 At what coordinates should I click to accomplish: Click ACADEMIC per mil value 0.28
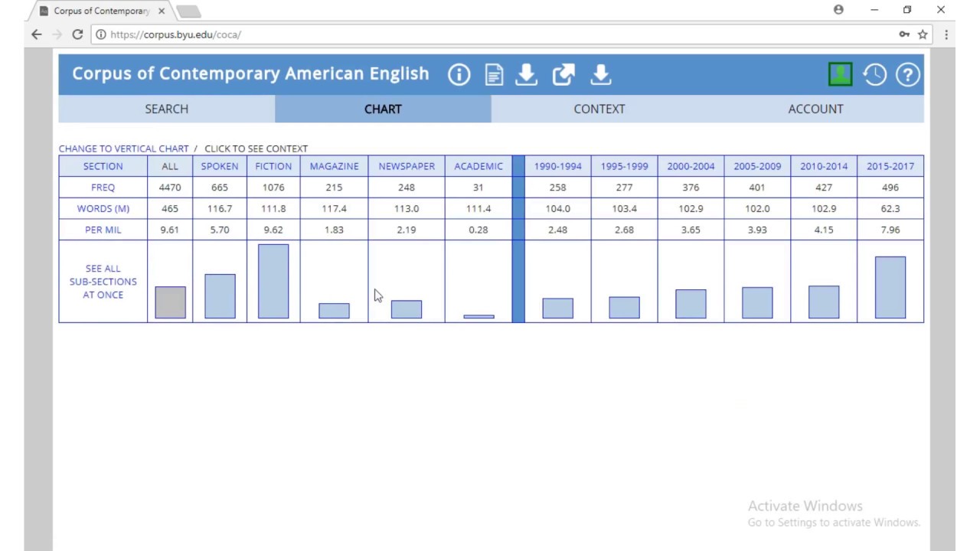pos(479,230)
